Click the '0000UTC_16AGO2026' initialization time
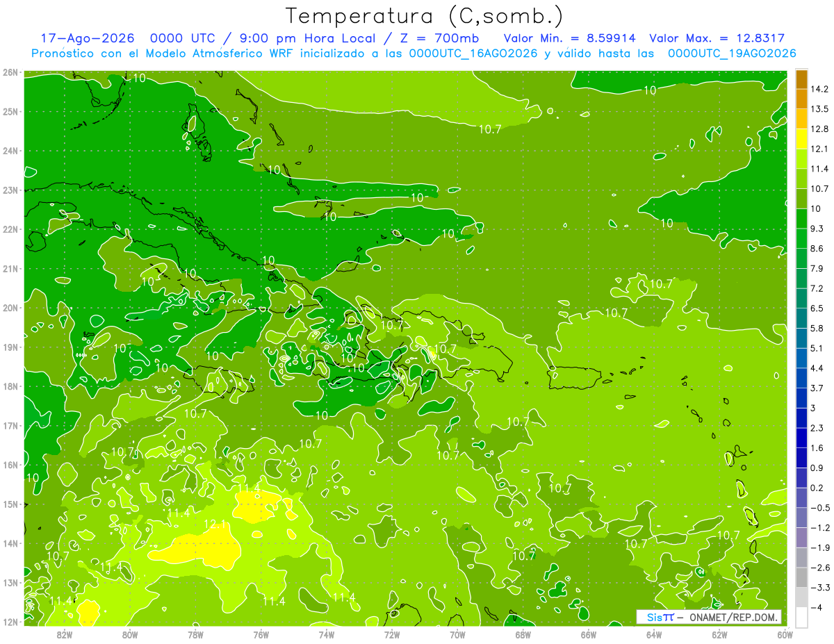The width and height of the screenshot is (834, 644). [473, 53]
